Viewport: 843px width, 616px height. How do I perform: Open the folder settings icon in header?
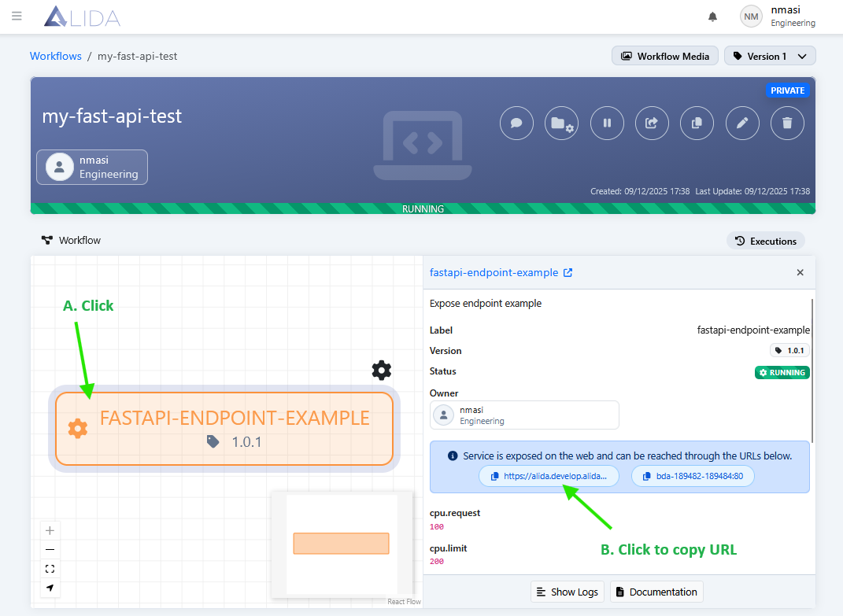pyautogui.click(x=562, y=123)
